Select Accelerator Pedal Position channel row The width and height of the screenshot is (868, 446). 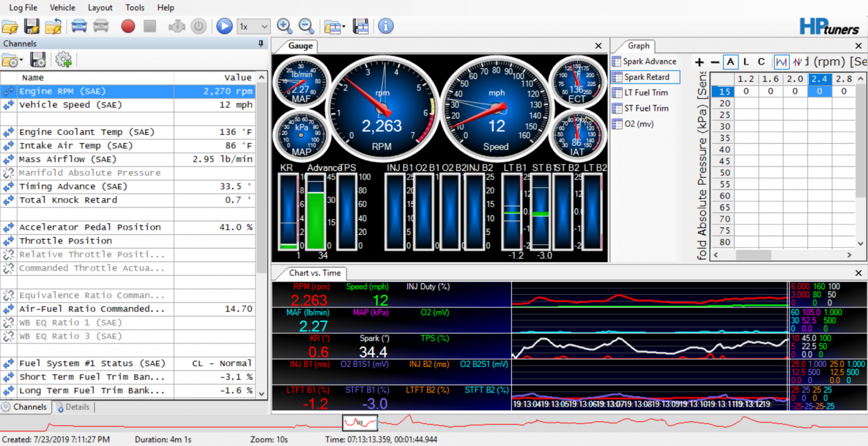coord(128,227)
